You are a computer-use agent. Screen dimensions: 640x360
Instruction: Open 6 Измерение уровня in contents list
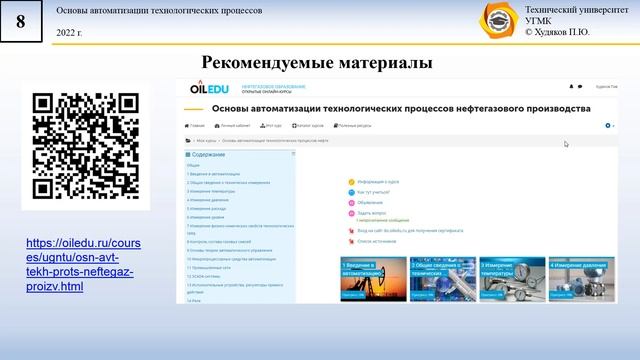[205, 217]
